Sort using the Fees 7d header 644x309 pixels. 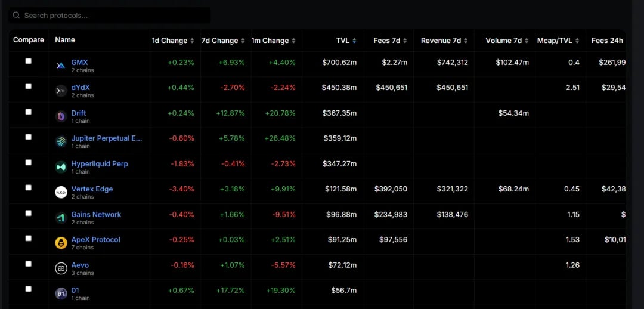click(390, 41)
